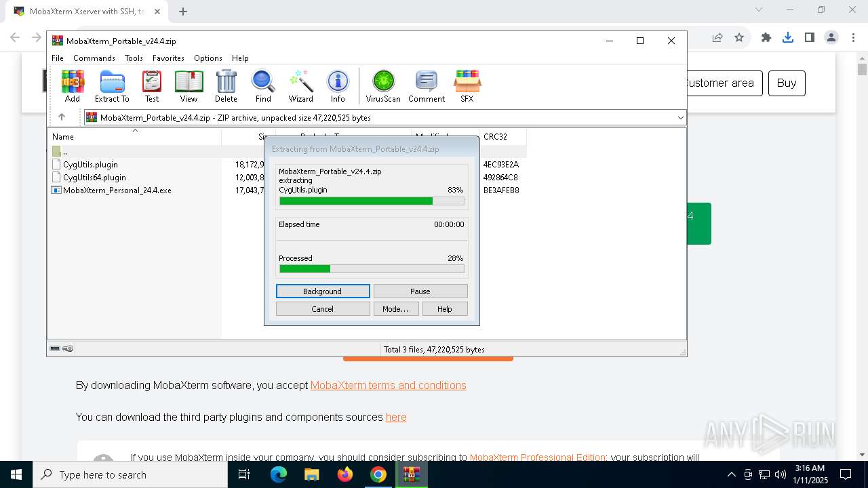Open a new Chrome tab

pos(183,11)
